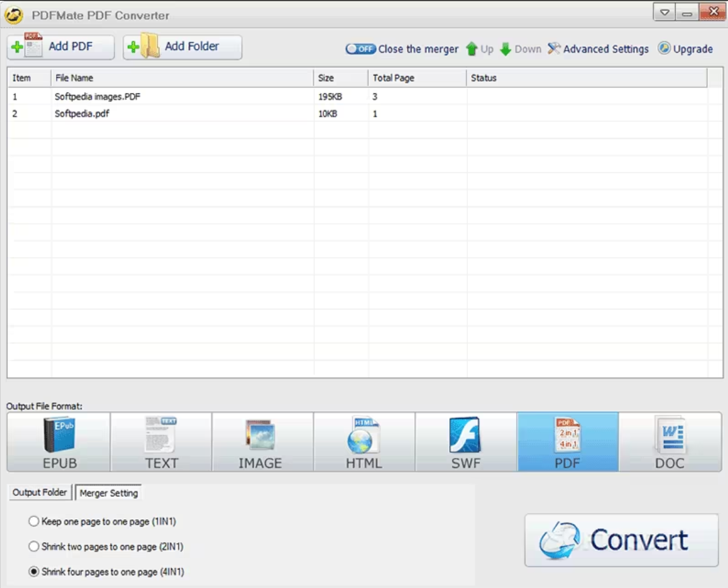The height and width of the screenshot is (588, 728).
Task: Choose Shrink four pages to one page (4IN1)
Action: coord(106,572)
